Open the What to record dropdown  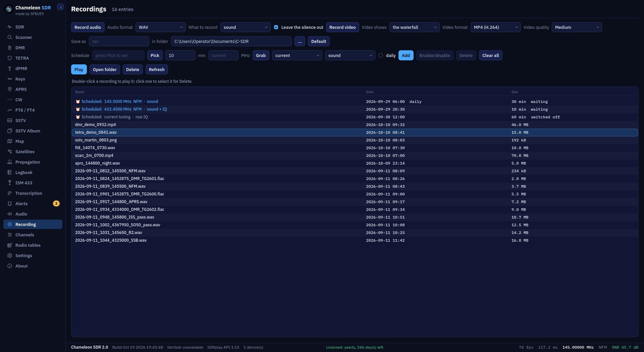(x=245, y=27)
